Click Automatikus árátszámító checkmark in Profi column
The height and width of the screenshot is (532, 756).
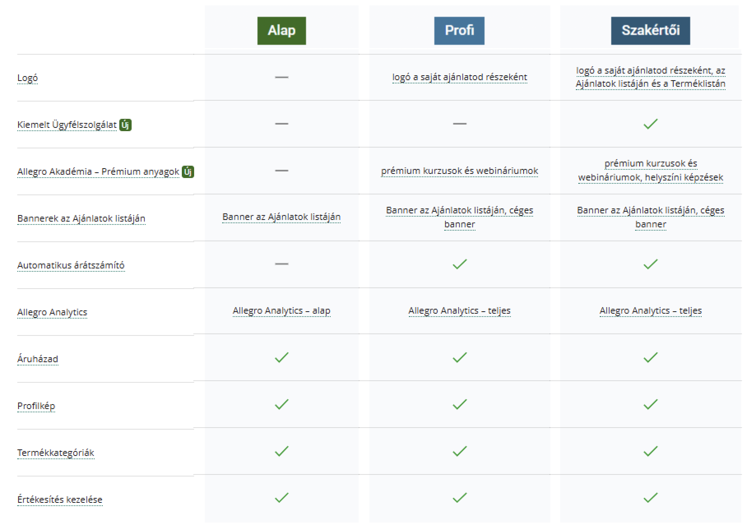tap(459, 264)
